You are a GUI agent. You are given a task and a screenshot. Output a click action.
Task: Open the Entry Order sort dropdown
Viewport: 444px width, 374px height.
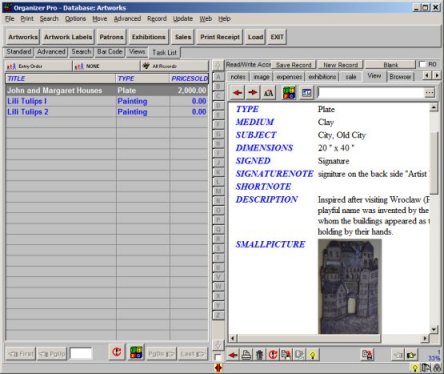click(39, 66)
